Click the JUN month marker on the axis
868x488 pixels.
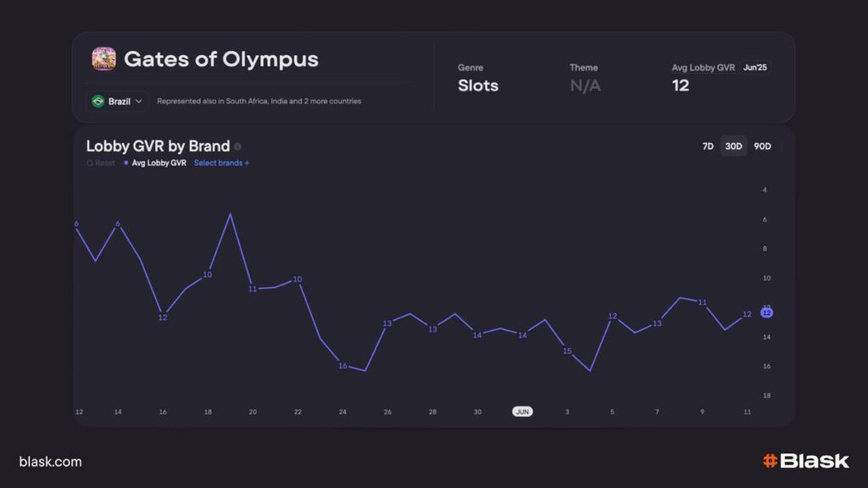click(x=522, y=412)
